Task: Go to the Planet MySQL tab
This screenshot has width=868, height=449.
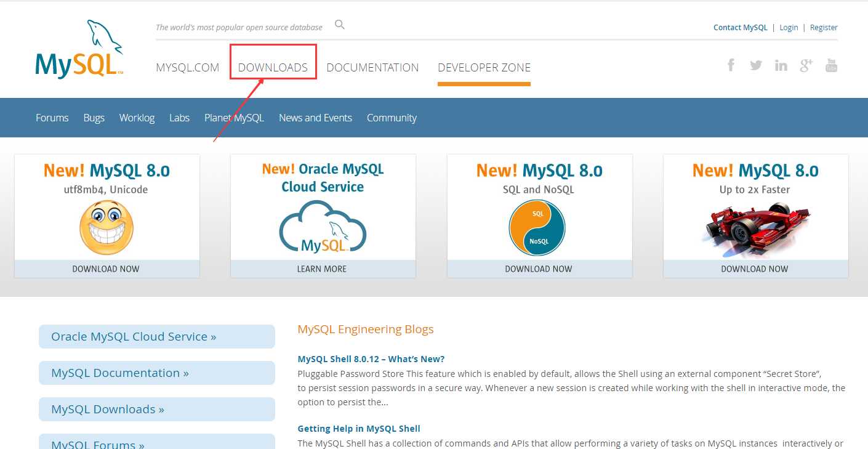Action: [x=234, y=118]
